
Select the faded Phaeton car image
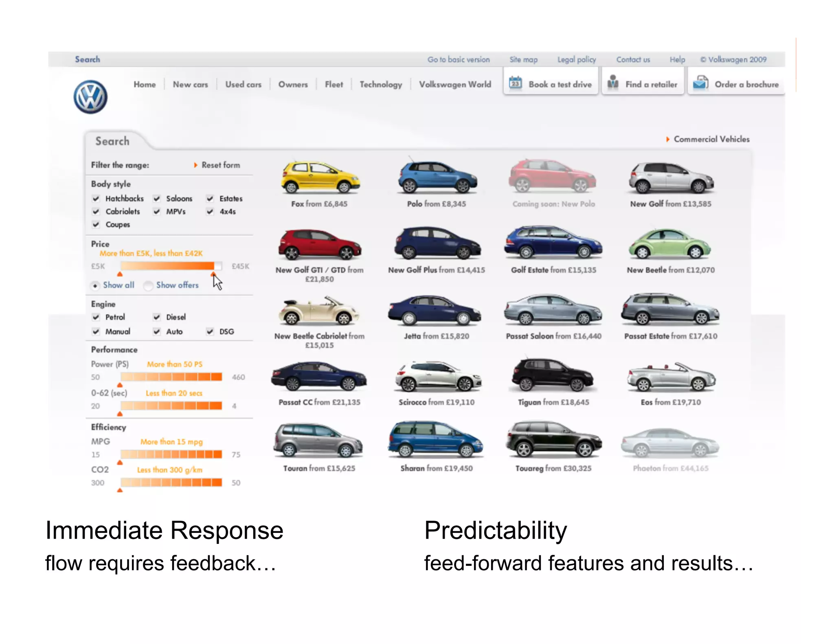(670, 442)
